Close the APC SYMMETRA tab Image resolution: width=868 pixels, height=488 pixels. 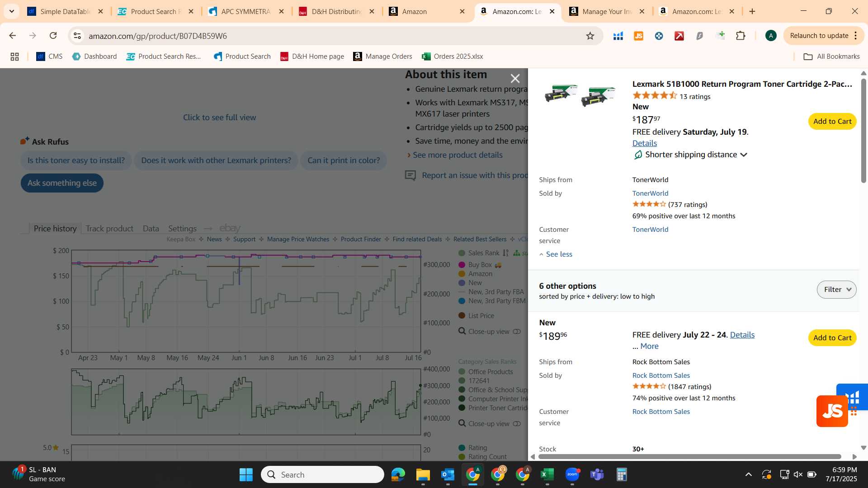pos(281,11)
